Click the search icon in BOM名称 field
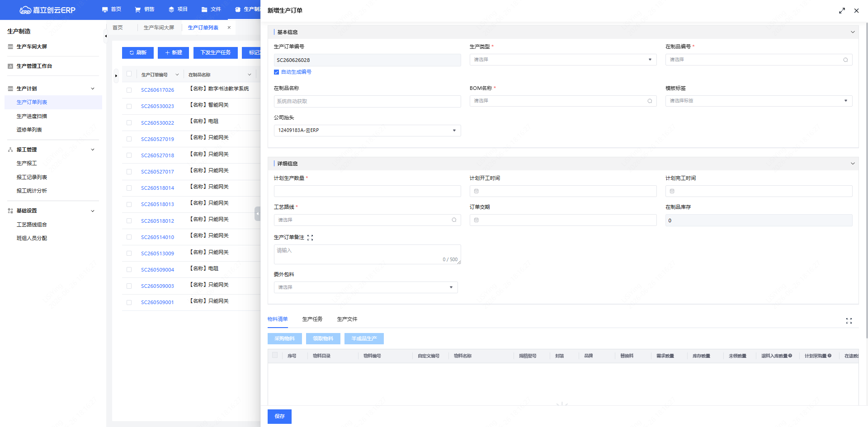The width and height of the screenshot is (868, 427). (x=650, y=101)
